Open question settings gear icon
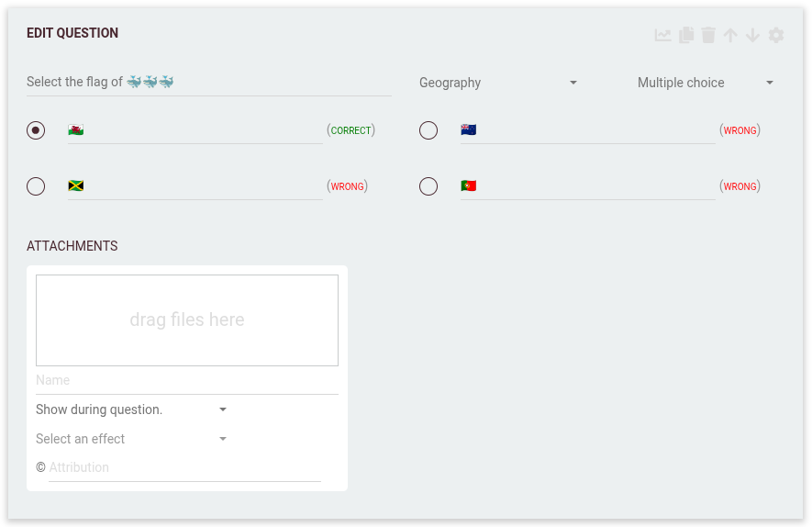812x527 pixels. (776, 35)
